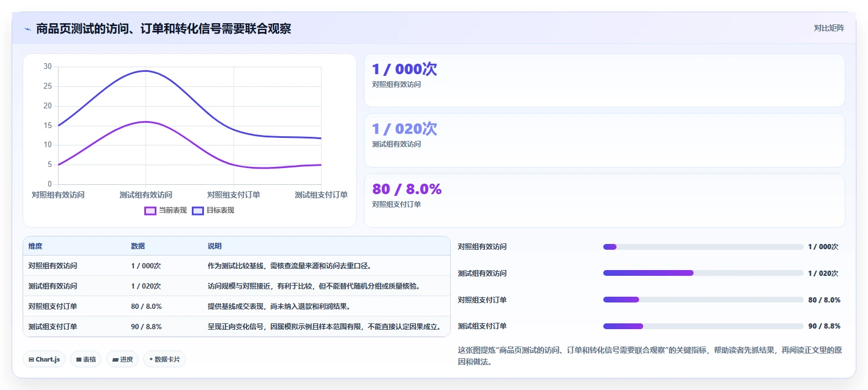Click the description starting 呈现正向变化信号
This screenshot has height=390, width=868.
pos(325,327)
